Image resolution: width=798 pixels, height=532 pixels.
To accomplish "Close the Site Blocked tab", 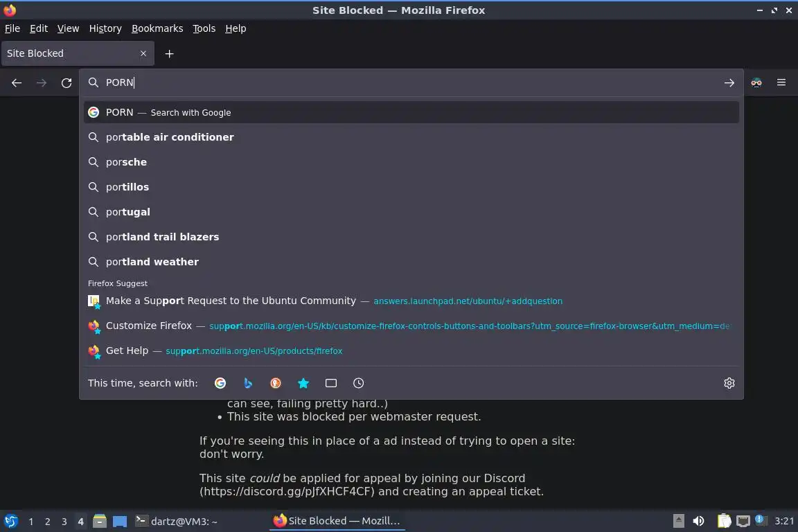I will [143, 53].
